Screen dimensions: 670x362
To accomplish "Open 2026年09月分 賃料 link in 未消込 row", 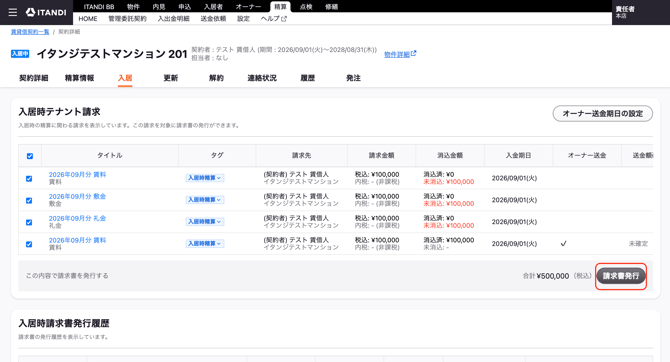I will 77,174.
